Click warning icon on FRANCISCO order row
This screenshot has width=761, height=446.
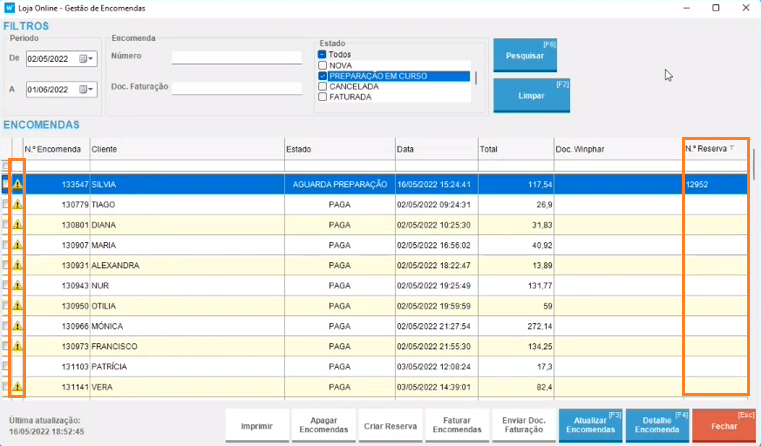pos(17,346)
